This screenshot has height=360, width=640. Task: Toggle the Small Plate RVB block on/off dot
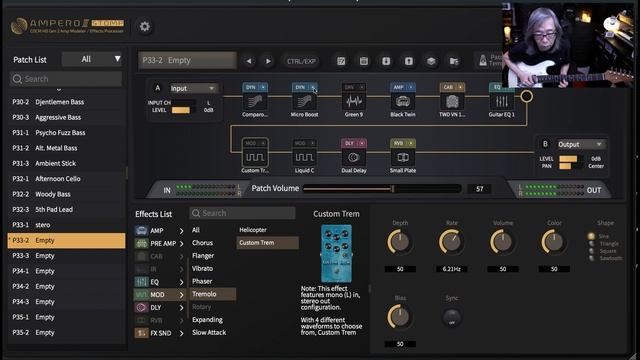pyautogui.click(x=411, y=143)
